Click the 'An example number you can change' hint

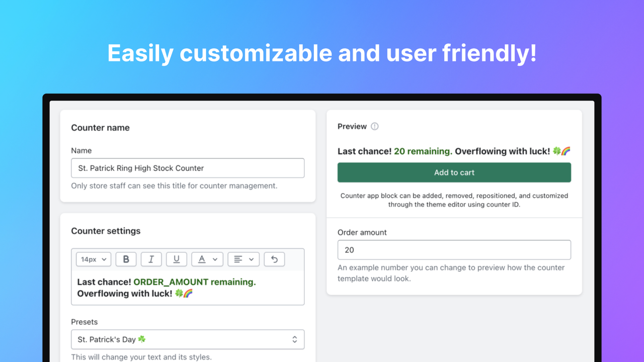(451, 273)
